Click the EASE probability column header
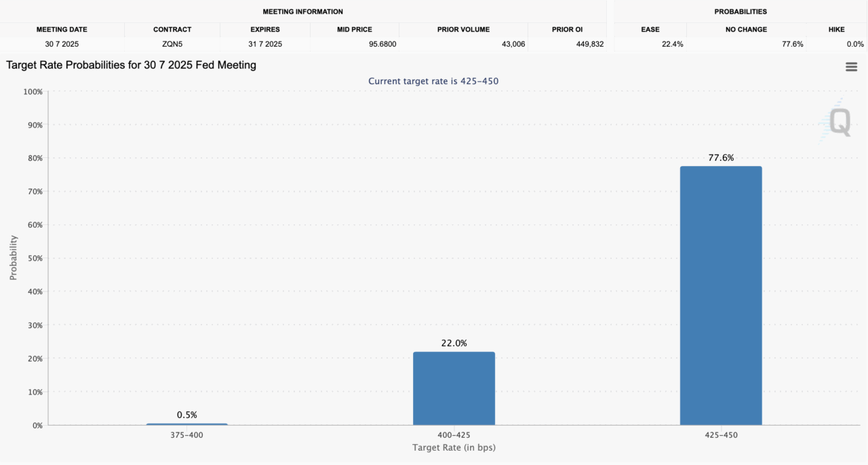 [x=650, y=29]
